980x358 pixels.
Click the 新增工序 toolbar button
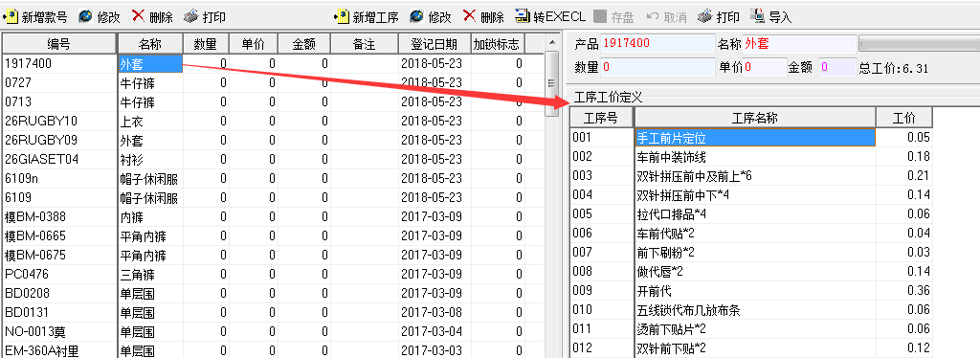(x=367, y=17)
